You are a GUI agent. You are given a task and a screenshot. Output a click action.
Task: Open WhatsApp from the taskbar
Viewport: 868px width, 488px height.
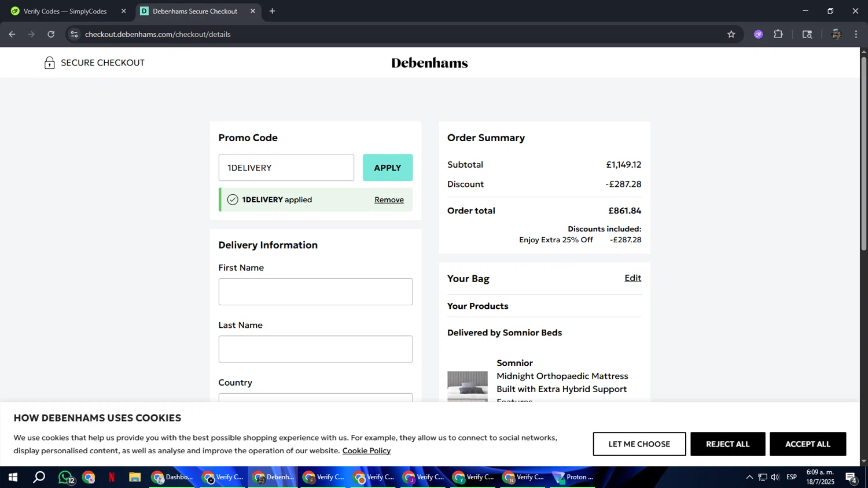65,477
